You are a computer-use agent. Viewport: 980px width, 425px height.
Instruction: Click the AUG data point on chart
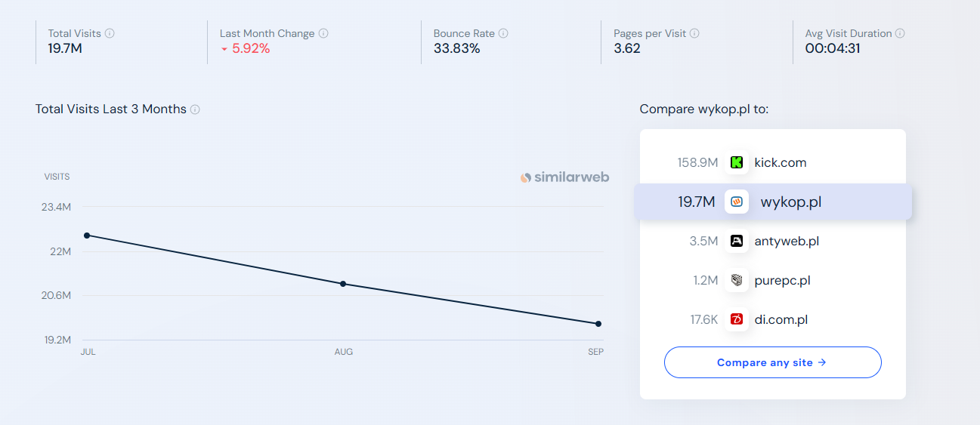(343, 284)
